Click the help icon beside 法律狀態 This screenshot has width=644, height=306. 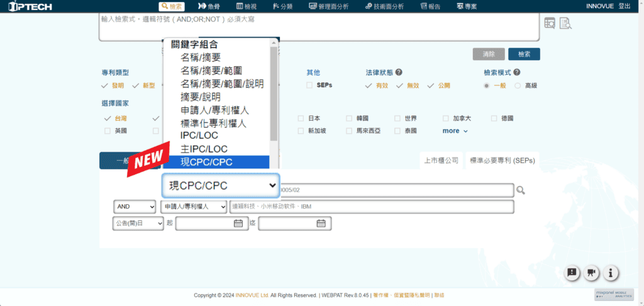pos(399,73)
